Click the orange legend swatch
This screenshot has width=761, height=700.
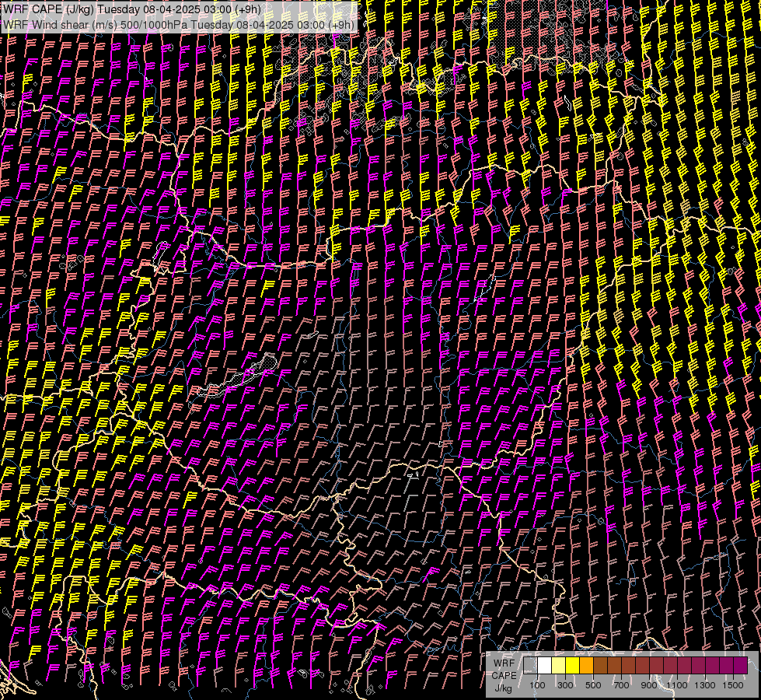(587, 665)
